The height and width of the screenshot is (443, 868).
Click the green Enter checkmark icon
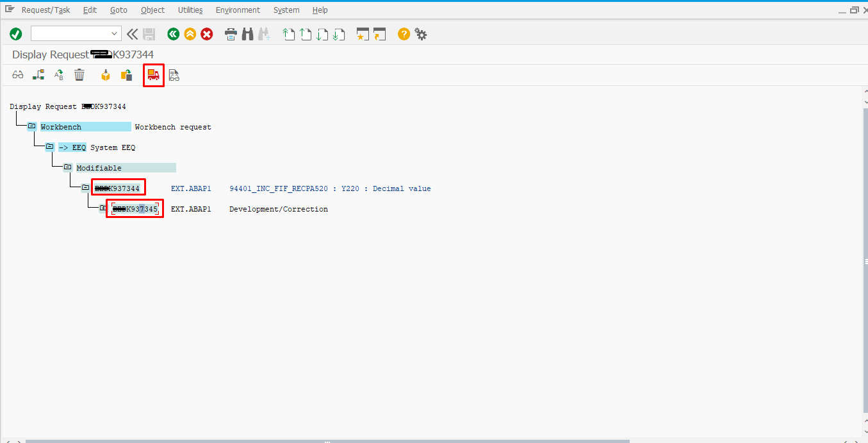(x=16, y=34)
